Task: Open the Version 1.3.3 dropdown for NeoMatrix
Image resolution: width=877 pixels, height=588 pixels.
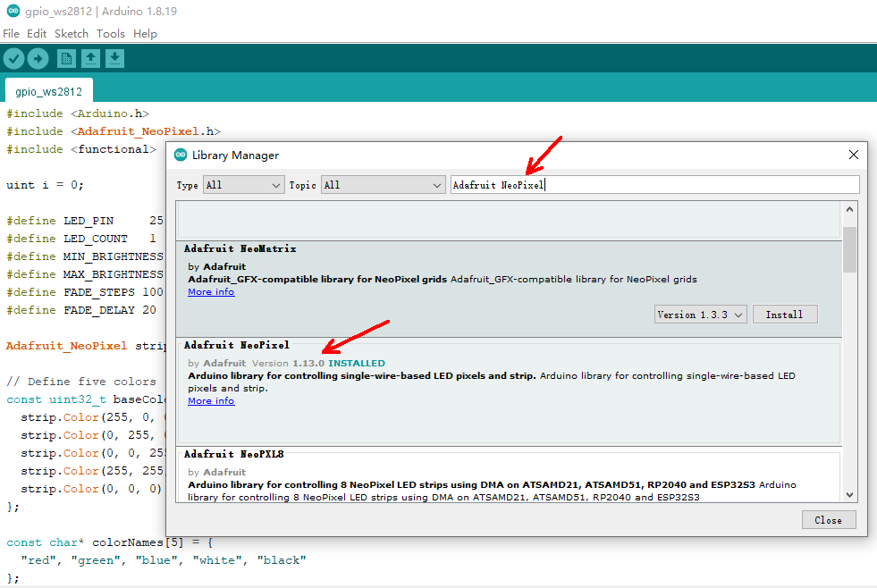Action: coord(700,315)
